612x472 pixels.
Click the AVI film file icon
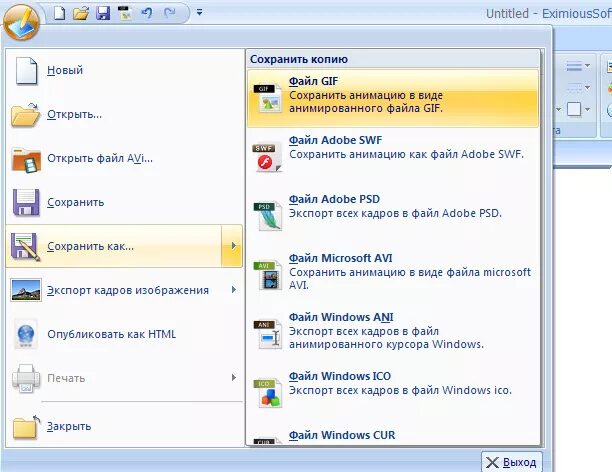coord(268,276)
